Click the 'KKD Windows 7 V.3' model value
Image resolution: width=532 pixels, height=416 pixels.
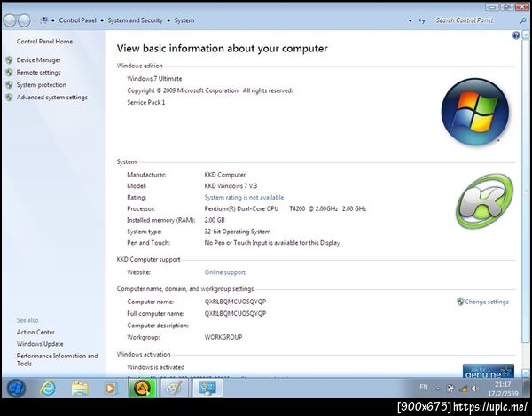pyautogui.click(x=231, y=186)
